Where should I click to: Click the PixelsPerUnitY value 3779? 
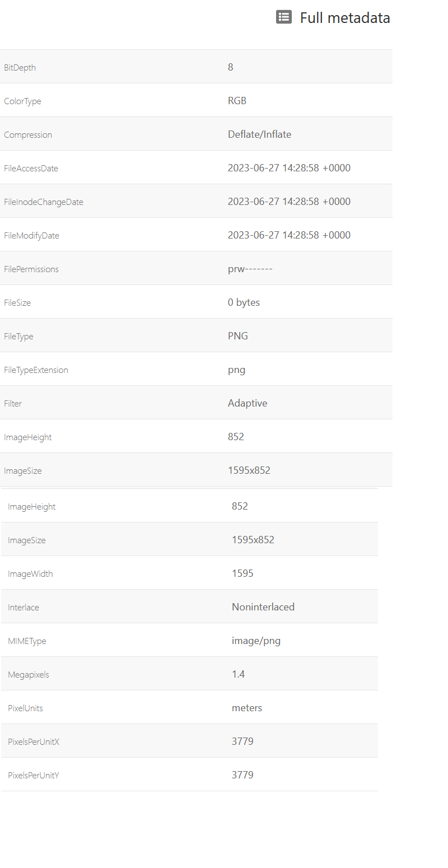pos(242,775)
